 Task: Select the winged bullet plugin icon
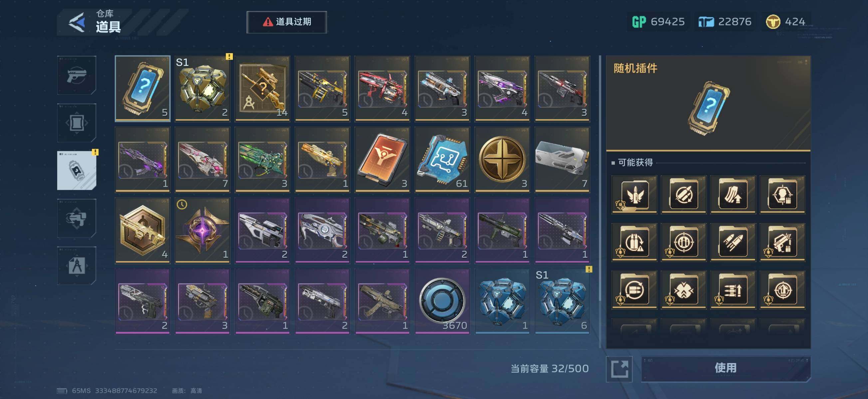(x=634, y=194)
